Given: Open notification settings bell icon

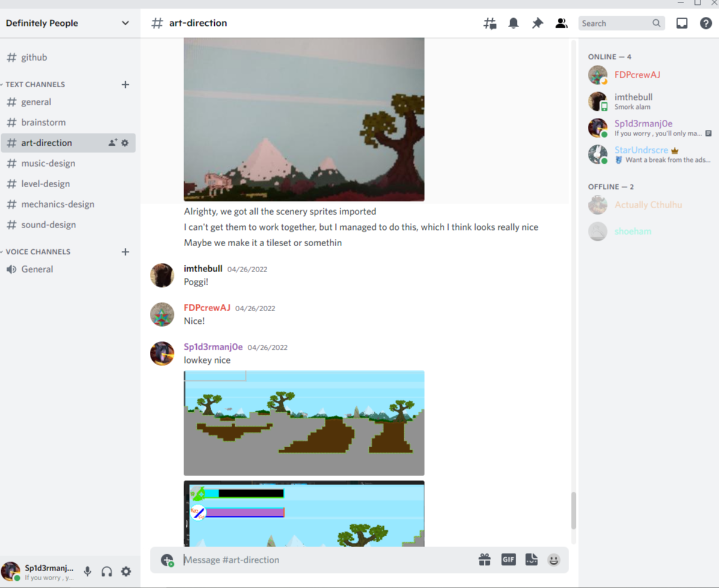Looking at the screenshot, I should click(513, 23).
